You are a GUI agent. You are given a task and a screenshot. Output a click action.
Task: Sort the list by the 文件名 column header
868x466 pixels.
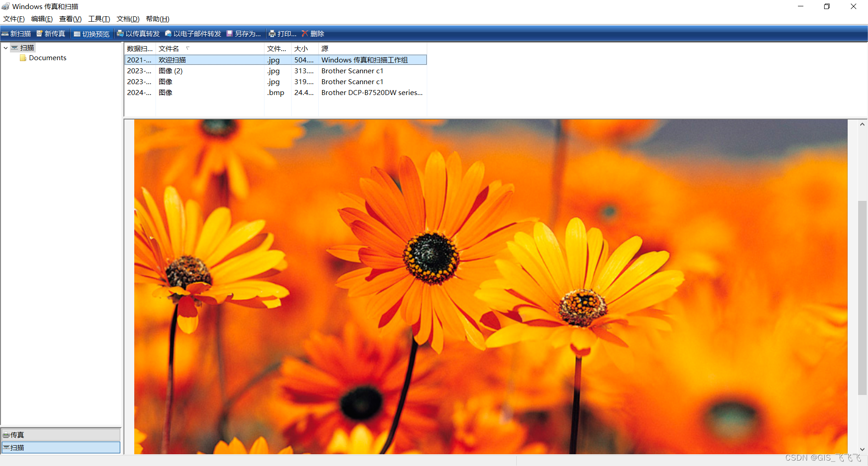pos(210,48)
